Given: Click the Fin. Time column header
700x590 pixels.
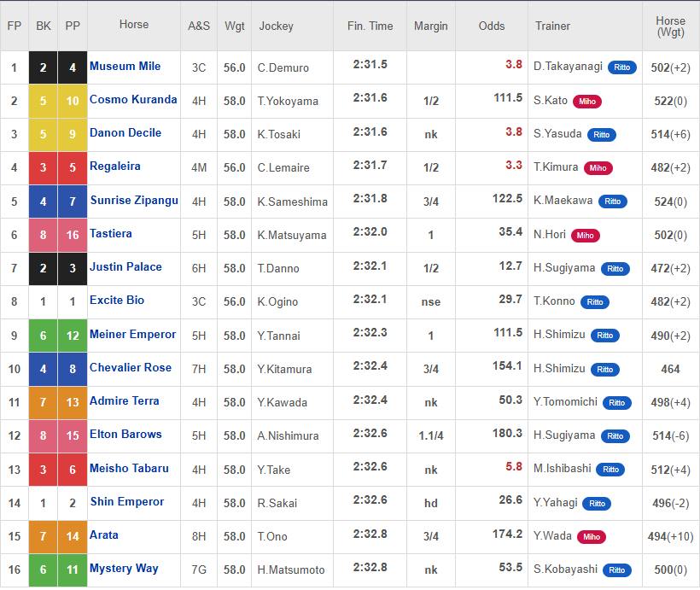Looking at the screenshot, I should pyautogui.click(x=370, y=26).
